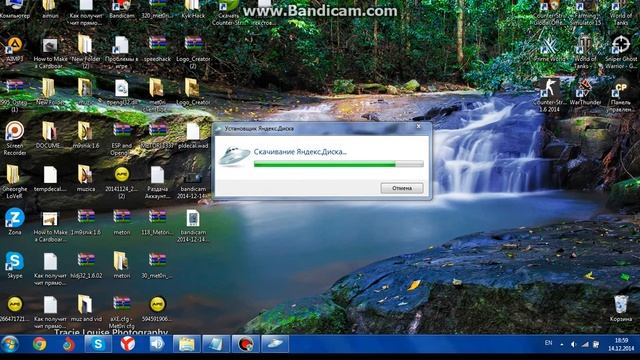Select the Farming Simulator 15 shortcut
The image size is (640, 360).
click(x=585, y=12)
